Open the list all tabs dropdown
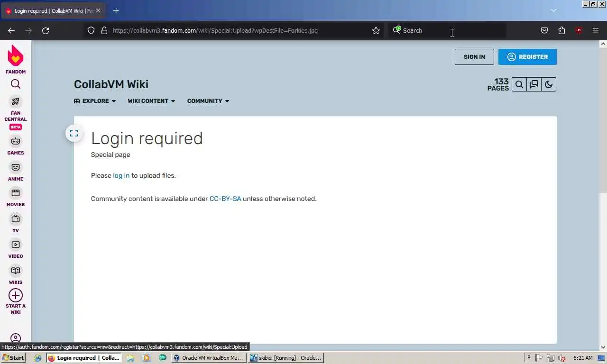The height and width of the screenshot is (364, 607). point(553,10)
